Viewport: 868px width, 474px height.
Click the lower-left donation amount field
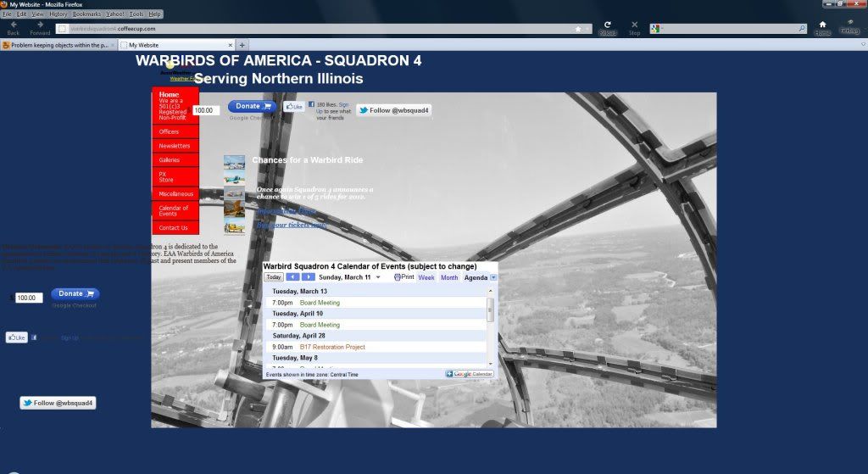pos(28,298)
